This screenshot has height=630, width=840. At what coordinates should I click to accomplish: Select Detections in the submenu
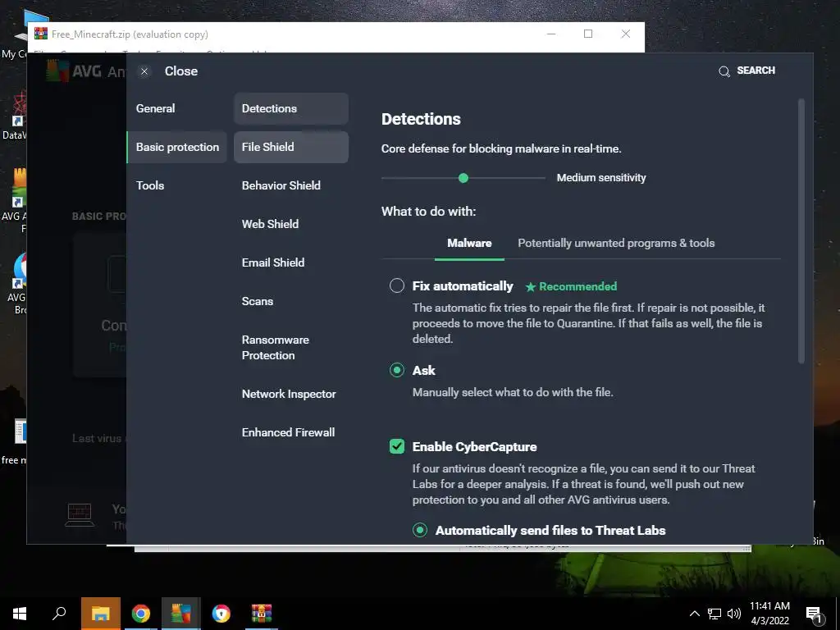coord(291,108)
